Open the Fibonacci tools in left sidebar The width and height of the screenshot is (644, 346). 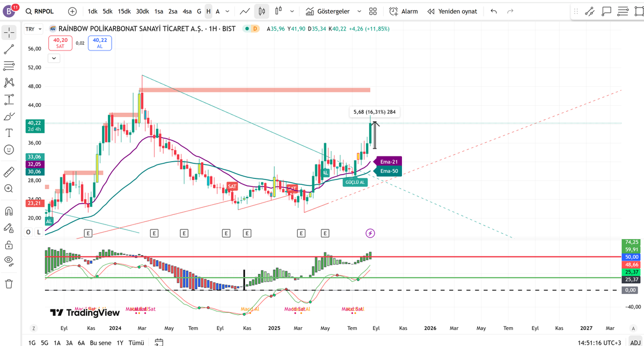[x=9, y=66]
